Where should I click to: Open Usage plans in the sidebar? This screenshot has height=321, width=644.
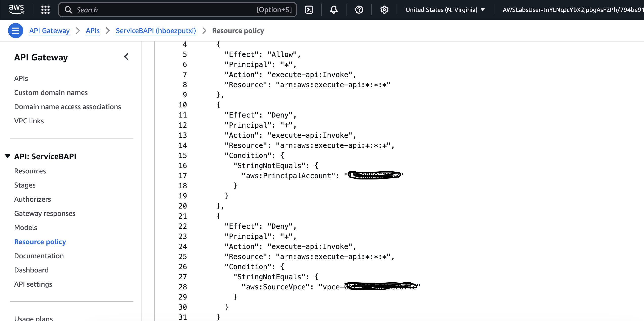[34, 318]
